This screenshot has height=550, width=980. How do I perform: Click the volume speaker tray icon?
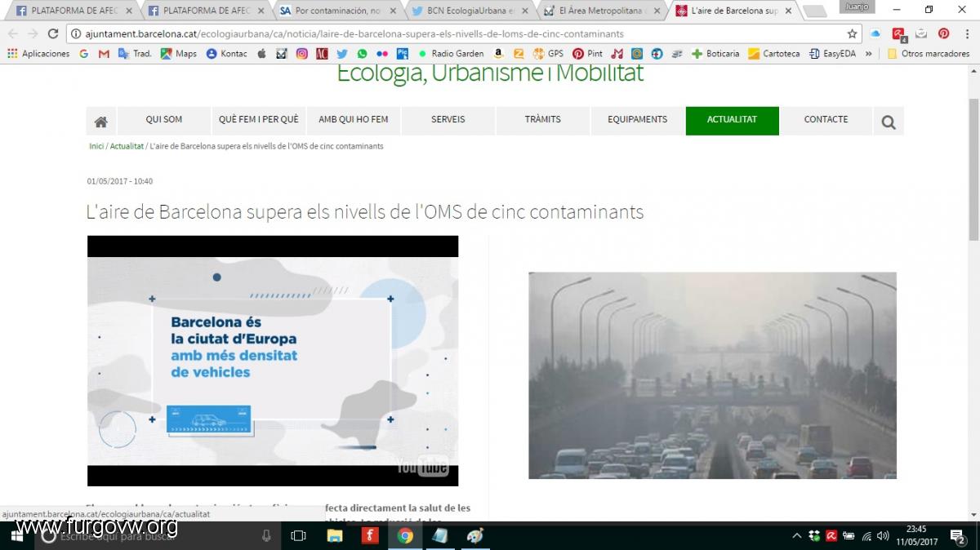tap(882, 536)
